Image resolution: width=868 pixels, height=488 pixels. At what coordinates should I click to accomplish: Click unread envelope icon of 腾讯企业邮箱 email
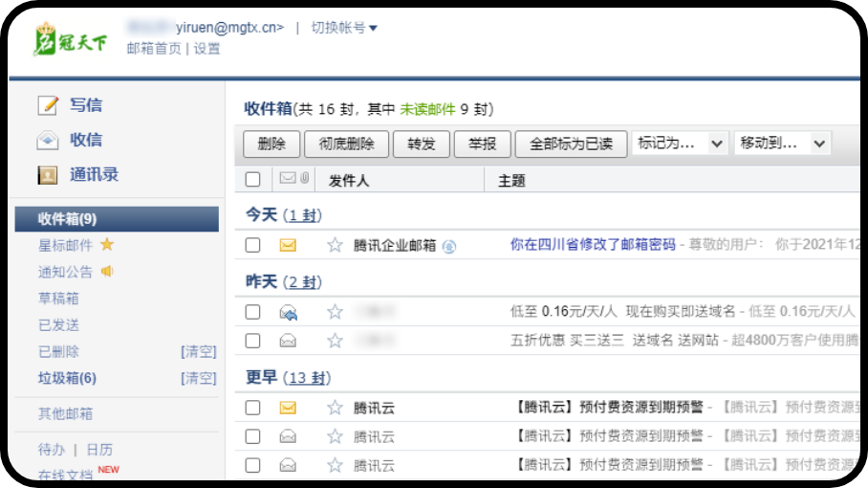(288, 245)
